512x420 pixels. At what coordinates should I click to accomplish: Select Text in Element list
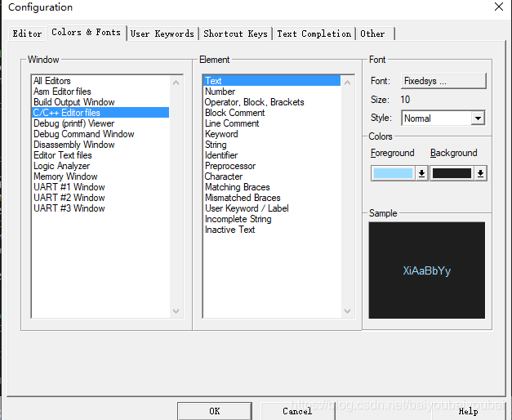click(x=272, y=81)
